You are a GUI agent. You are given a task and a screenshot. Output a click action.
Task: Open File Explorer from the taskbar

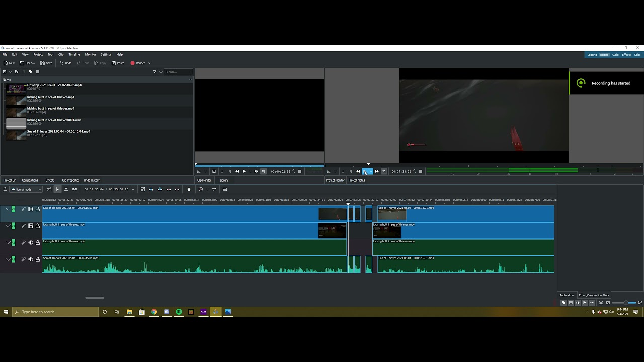(x=129, y=312)
